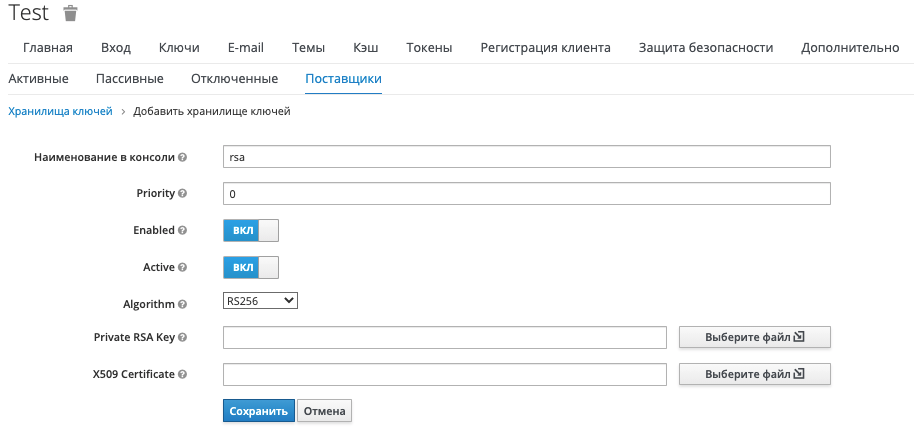Viewport: 914px width, 448px height.
Task: Click help icon next to Active label
Action: pyautogui.click(x=182, y=267)
